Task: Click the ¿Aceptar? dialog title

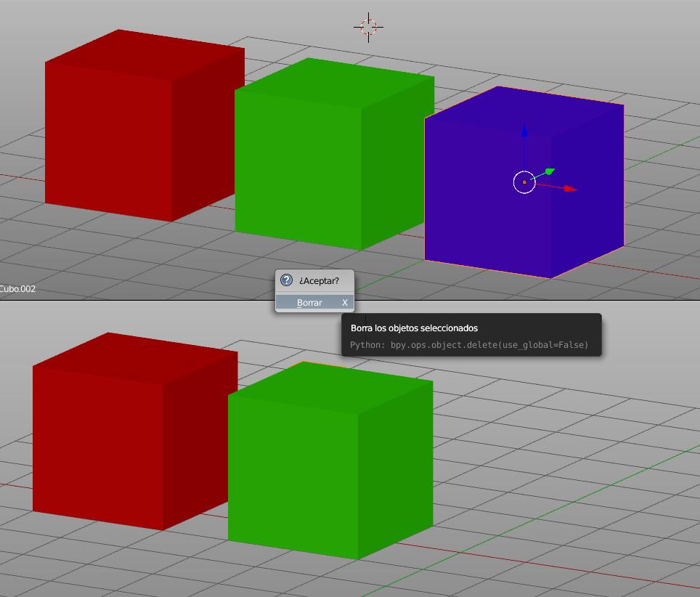Action: (x=319, y=280)
